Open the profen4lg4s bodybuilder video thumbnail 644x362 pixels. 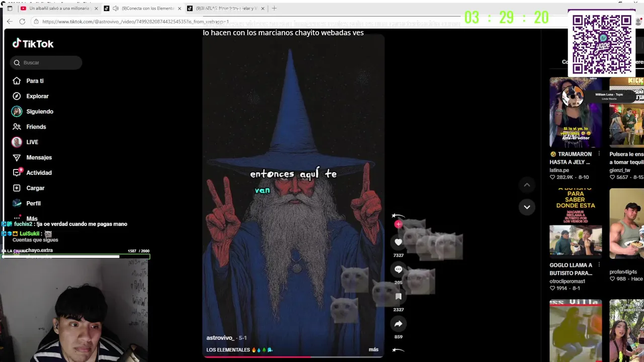pos(626,223)
